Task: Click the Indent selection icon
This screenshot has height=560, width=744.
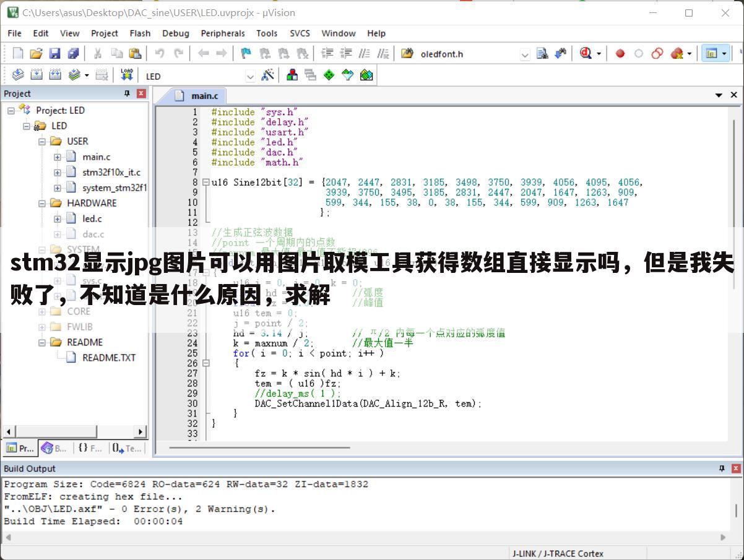Action: coord(327,54)
